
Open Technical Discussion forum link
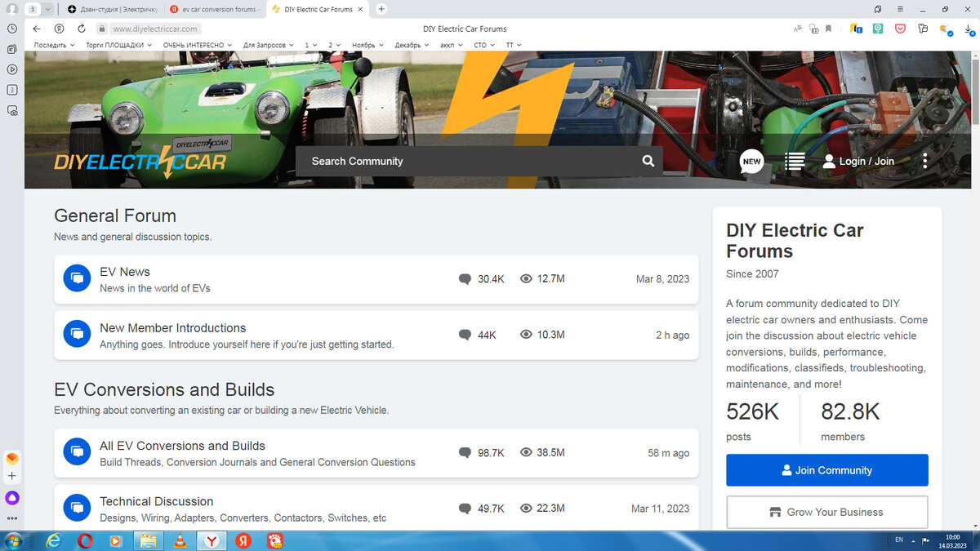(156, 501)
